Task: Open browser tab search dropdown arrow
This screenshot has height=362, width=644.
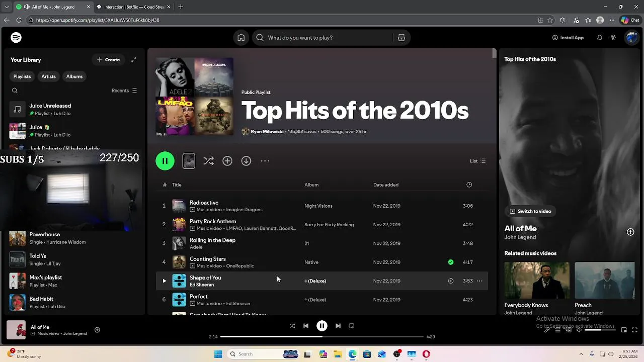Action: 7,7
